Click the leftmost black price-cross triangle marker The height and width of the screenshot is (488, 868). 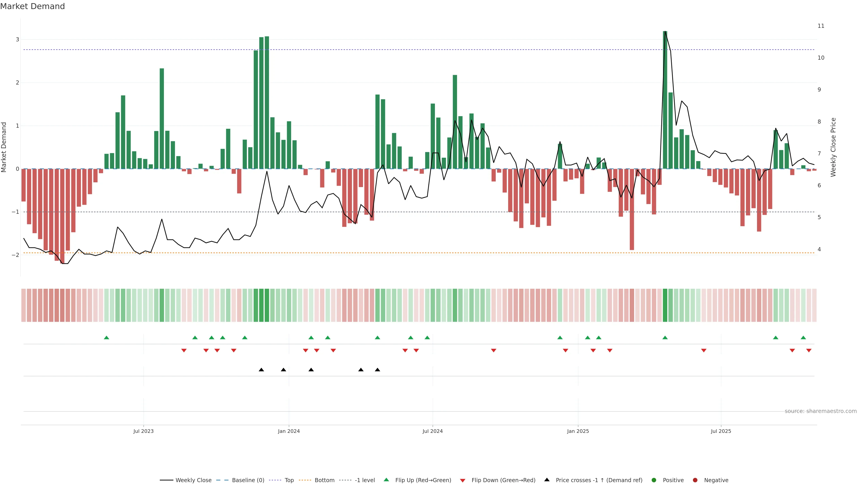tap(261, 370)
